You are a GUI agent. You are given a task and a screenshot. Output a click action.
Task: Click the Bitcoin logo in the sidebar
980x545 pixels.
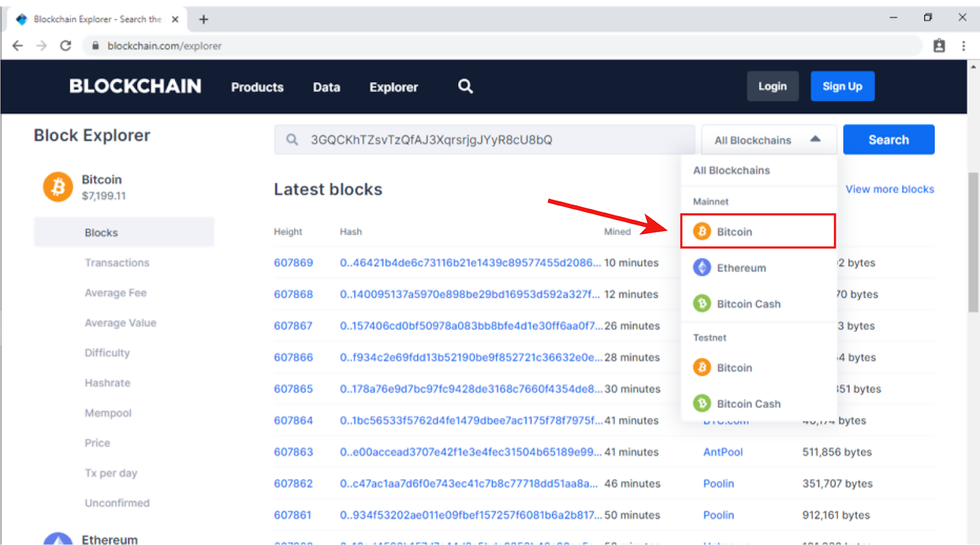point(58,186)
